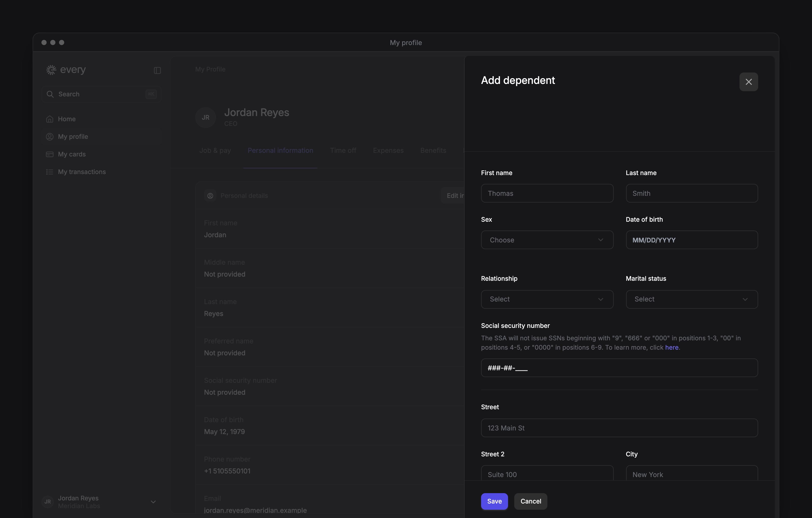Click the Personal details section icon
The image size is (812, 518).
210,196
